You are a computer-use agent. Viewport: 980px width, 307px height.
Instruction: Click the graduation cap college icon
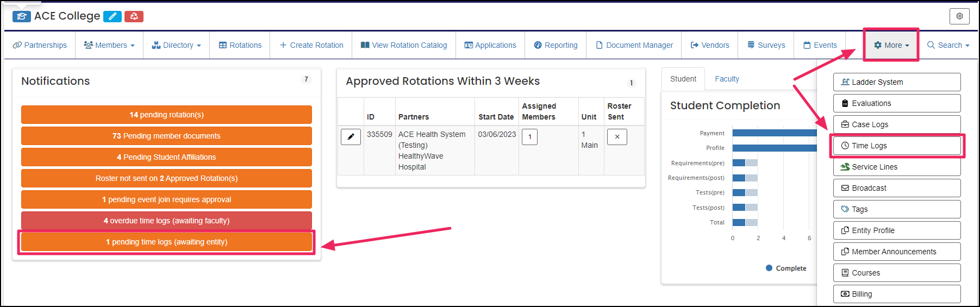tap(22, 16)
